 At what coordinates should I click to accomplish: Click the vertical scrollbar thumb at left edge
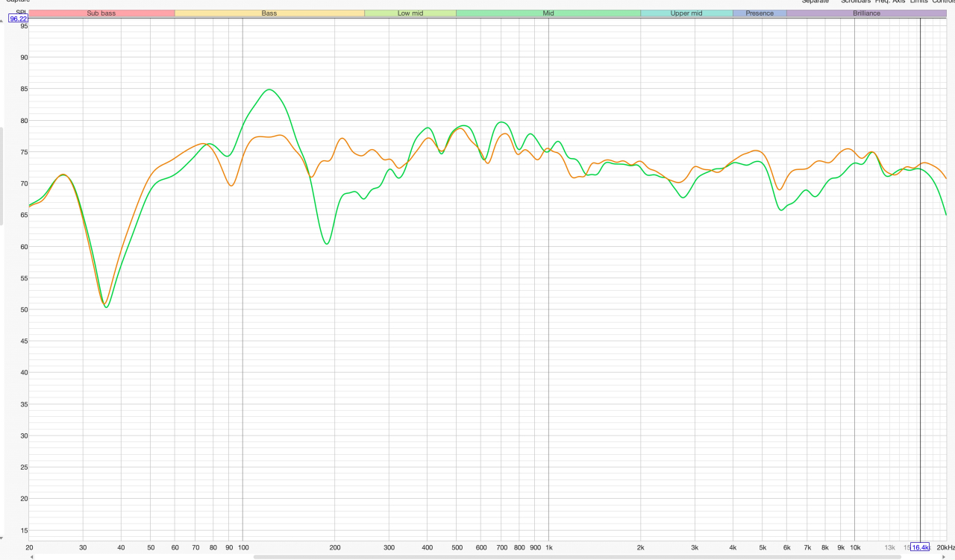pyautogui.click(x=1, y=176)
